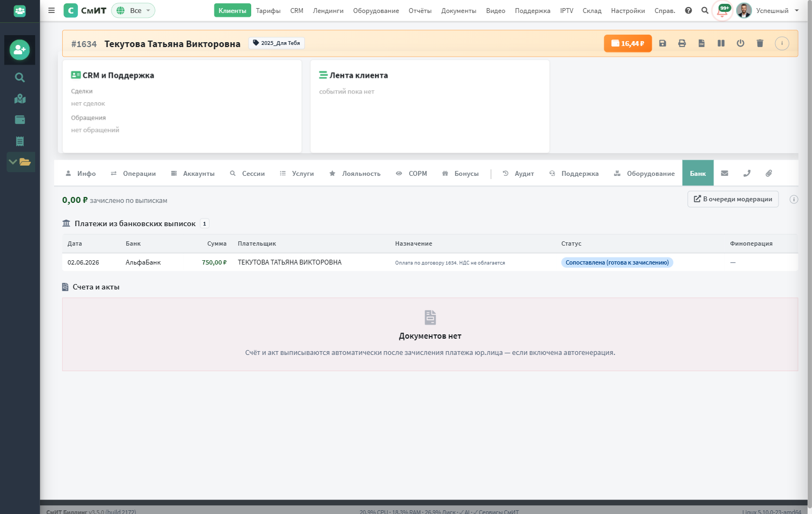
Task: Open the Настройки menu
Action: [628, 10]
